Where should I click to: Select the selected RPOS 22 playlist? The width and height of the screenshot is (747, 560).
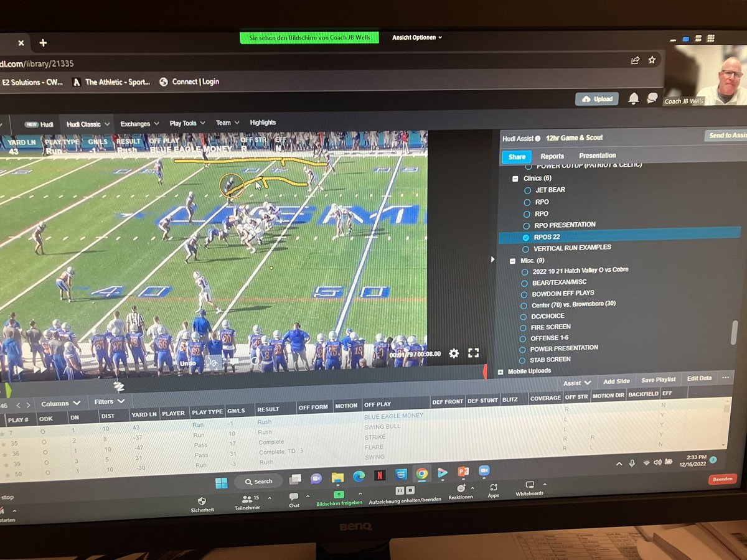coord(619,236)
